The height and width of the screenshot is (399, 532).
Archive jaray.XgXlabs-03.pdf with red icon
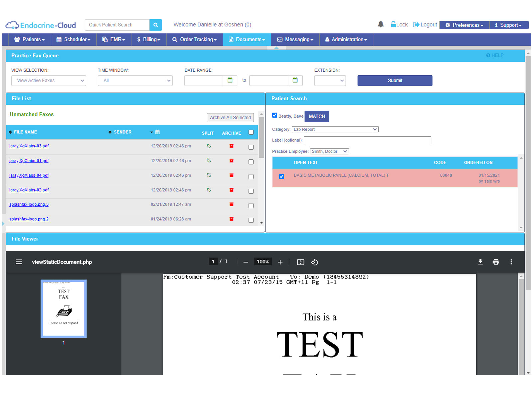(232, 146)
